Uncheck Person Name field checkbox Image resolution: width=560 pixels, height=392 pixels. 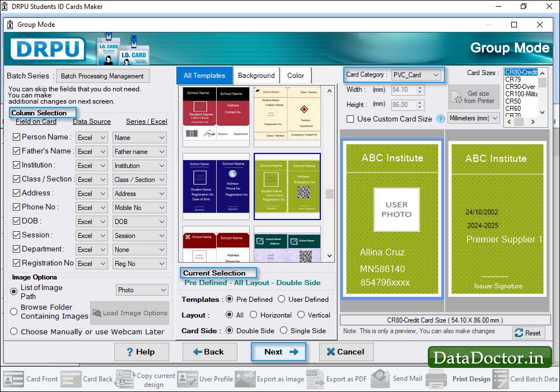(16, 137)
